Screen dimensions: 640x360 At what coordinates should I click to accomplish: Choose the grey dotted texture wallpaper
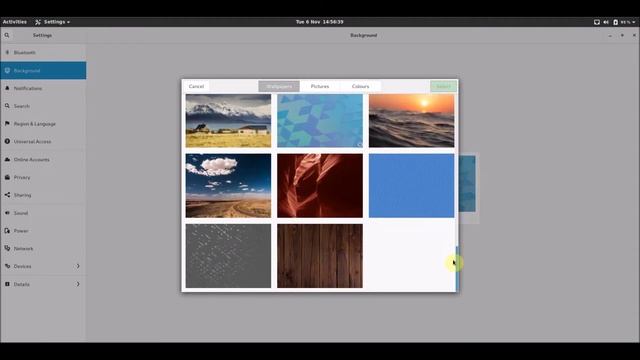point(228,256)
